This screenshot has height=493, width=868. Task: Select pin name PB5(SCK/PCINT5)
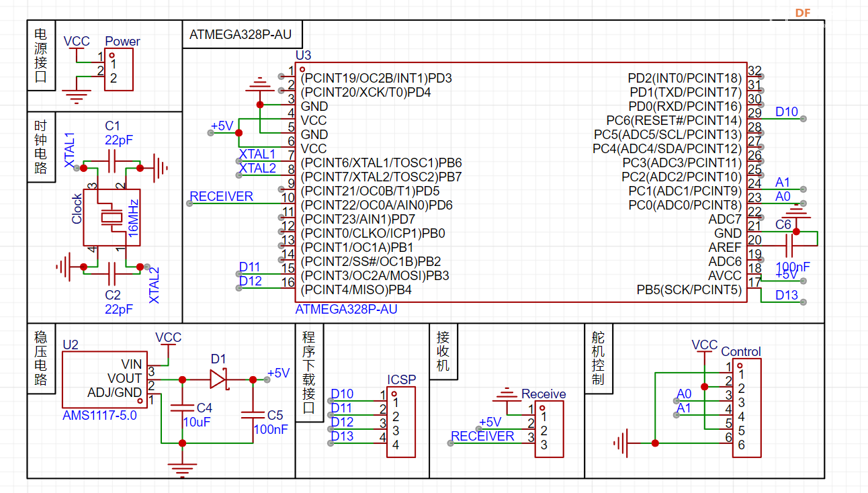point(689,290)
